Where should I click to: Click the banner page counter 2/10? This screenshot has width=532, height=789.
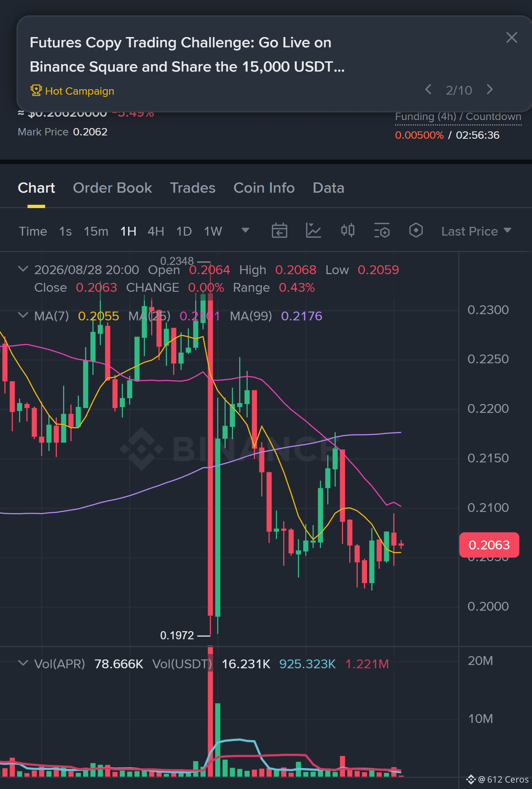459,90
